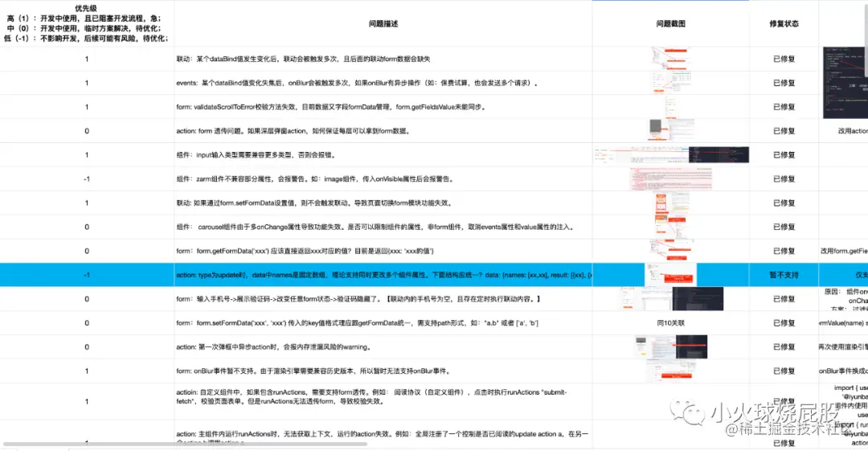868x451 pixels.
Task: Click the action: form 透传问题 description cell
Action: 383,131
